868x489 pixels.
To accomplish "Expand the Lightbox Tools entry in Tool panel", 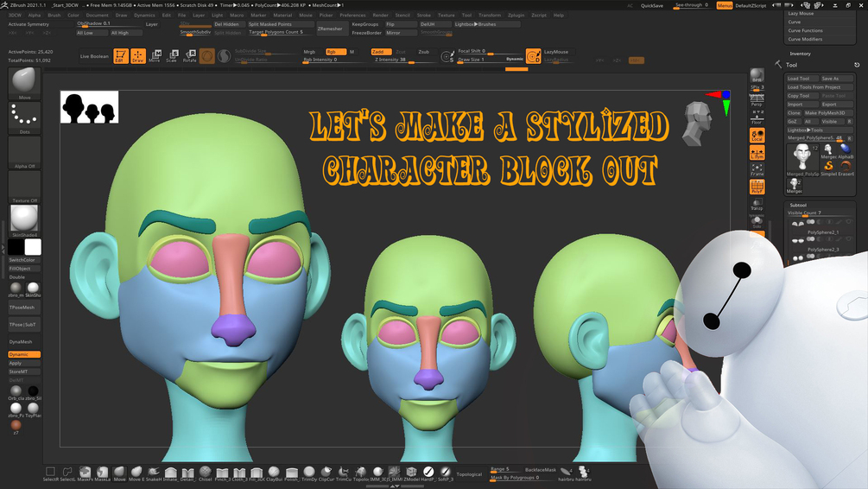I will [x=820, y=130].
